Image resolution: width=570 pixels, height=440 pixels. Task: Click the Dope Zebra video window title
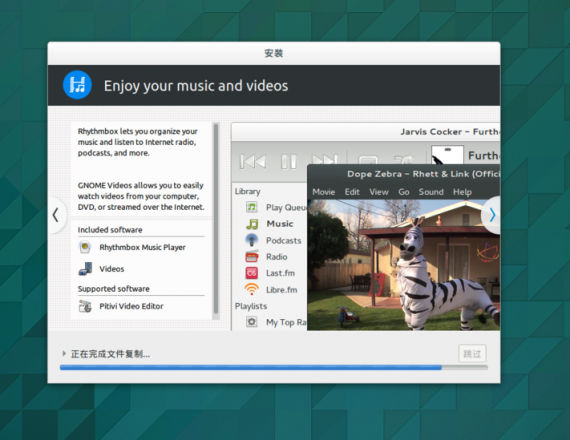423,174
